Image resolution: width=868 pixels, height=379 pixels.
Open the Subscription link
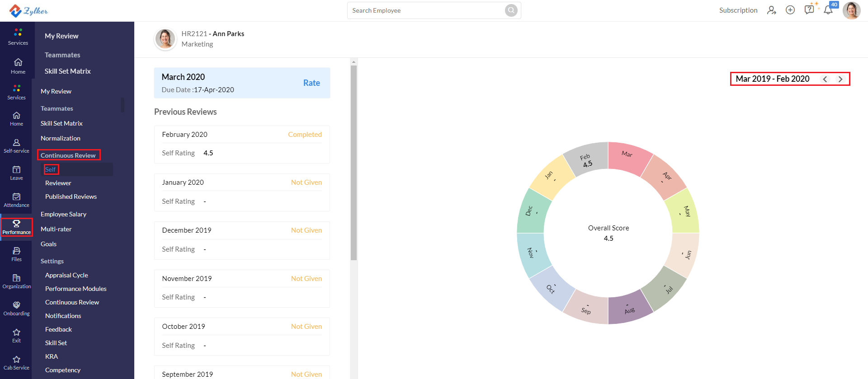click(738, 10)
